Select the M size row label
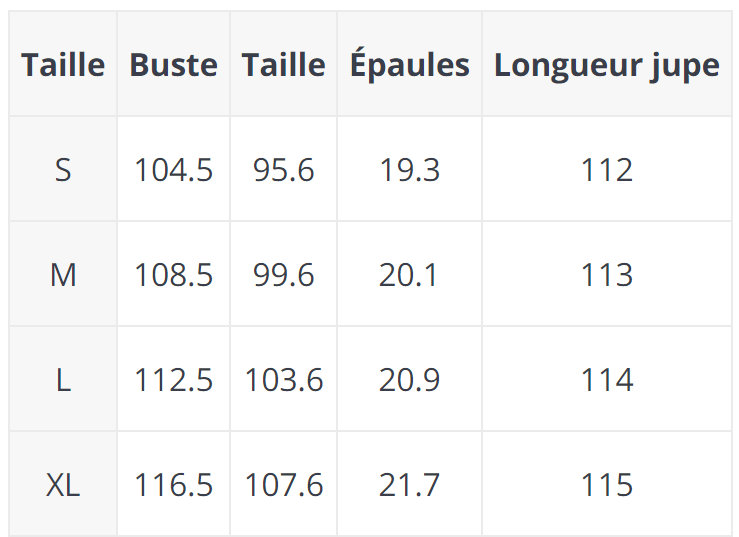This screenshot has height=537, width=739. pyautogui.click(x=63, y=275)
